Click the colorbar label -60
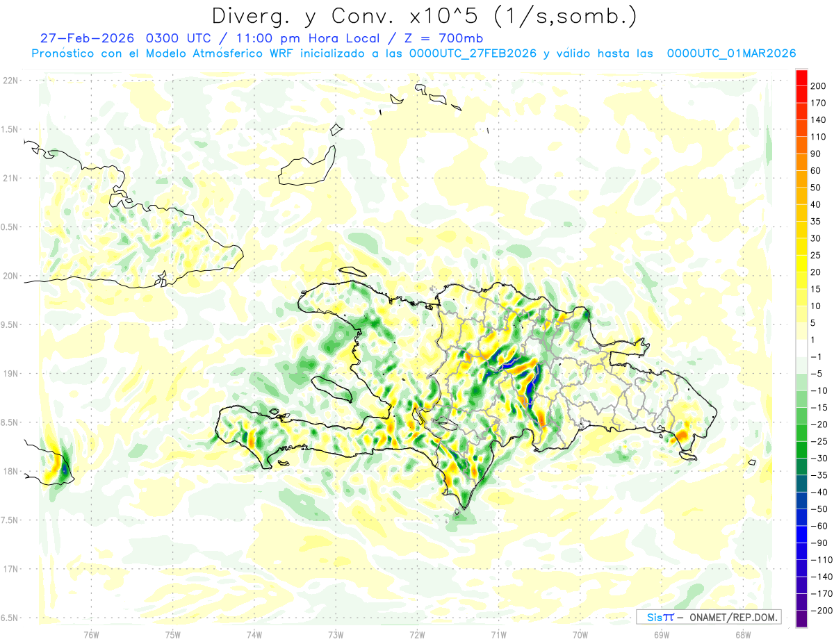Screen dimensions: 834x644 click(x=819, y=526)
